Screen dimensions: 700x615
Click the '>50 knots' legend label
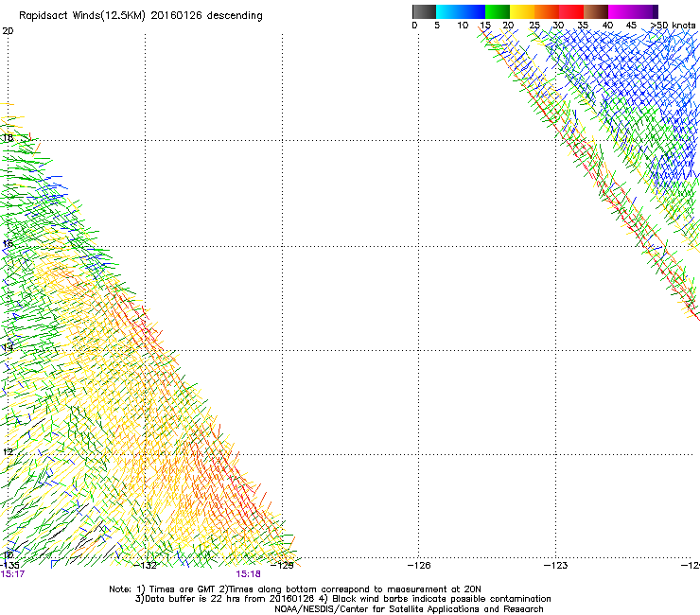674,26
